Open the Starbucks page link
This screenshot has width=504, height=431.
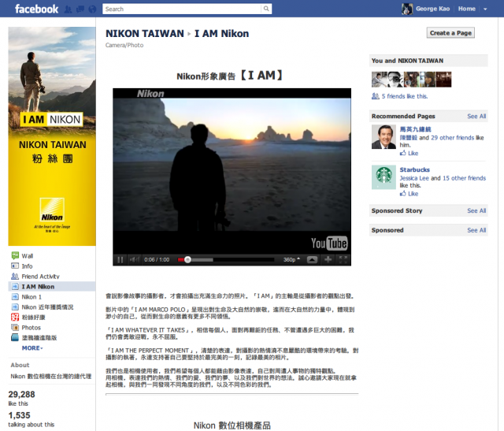coord(415,170)
